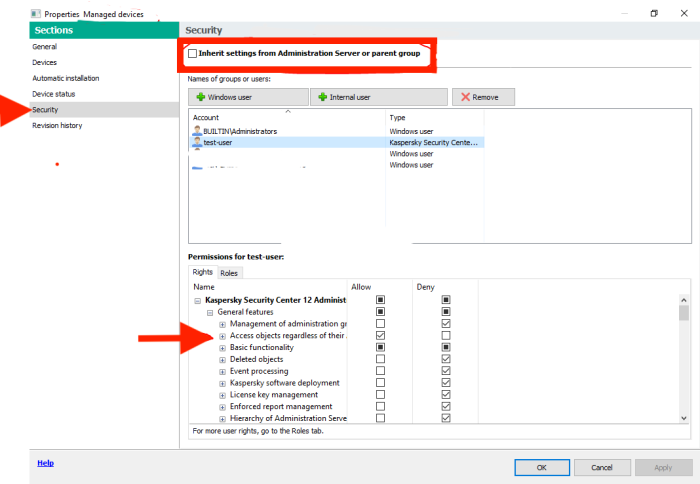Check Deny for Access objects regardless of their ACLs
The image size is (700, 484).
tap(446, 335)
